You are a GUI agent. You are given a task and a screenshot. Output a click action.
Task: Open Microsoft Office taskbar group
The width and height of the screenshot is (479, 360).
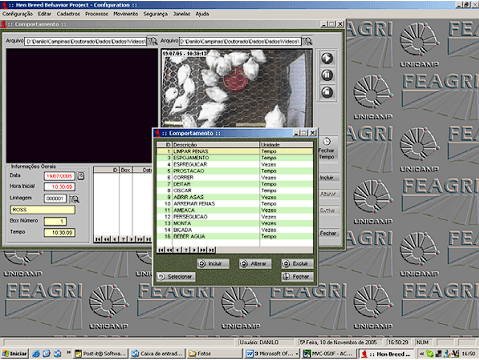click(x=272, y=353)
